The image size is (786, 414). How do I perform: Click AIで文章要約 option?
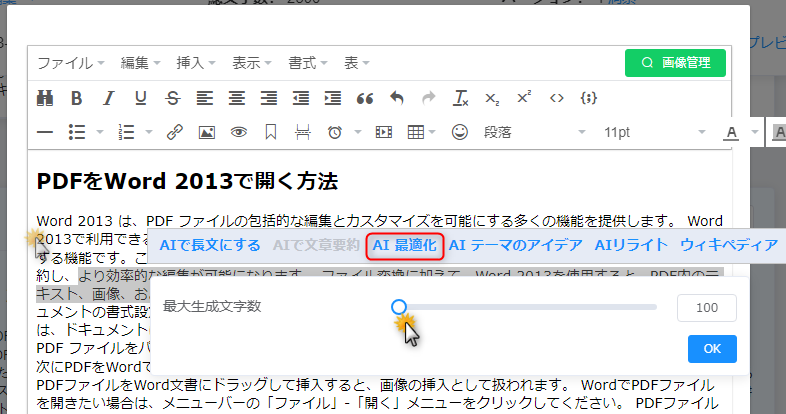coord(316,245)
